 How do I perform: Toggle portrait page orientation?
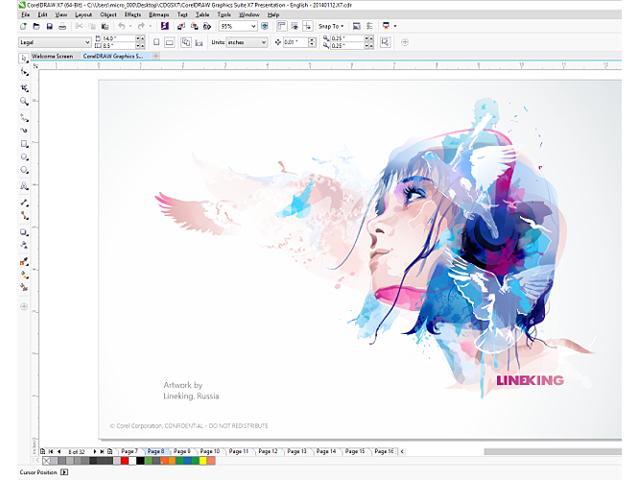tap(155, 42)
